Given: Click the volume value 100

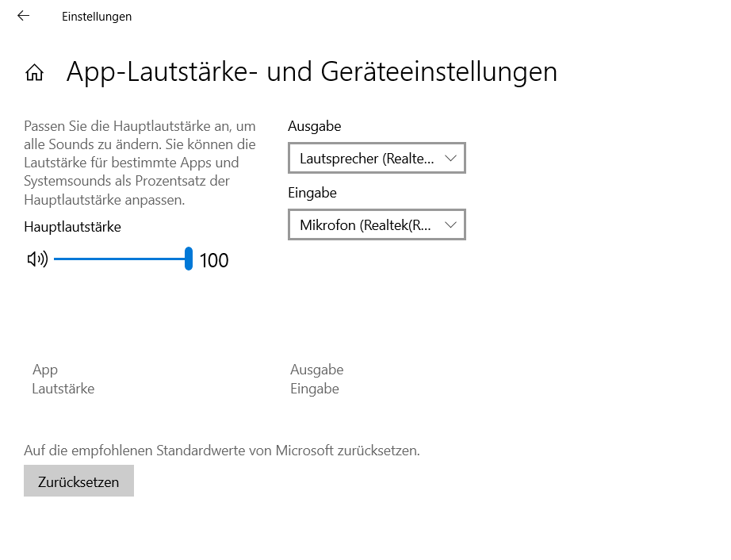Looking at the screenshot, I should [x=214, y=260].
